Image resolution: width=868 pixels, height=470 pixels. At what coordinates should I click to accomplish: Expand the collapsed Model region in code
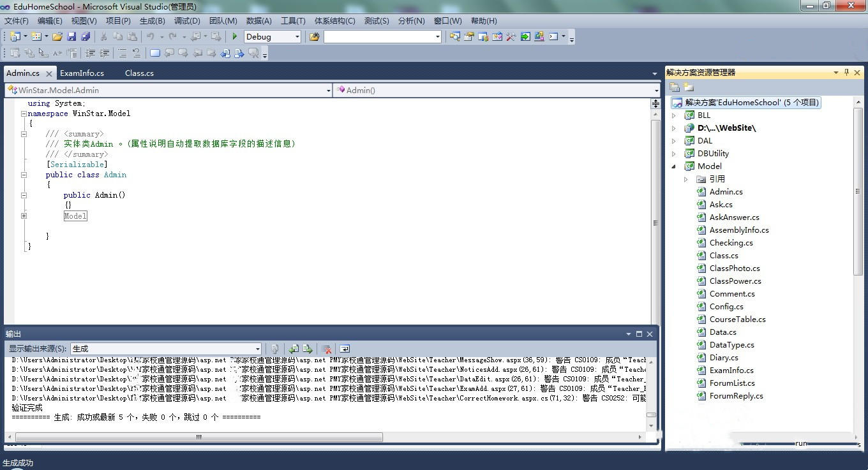point(24,216)
